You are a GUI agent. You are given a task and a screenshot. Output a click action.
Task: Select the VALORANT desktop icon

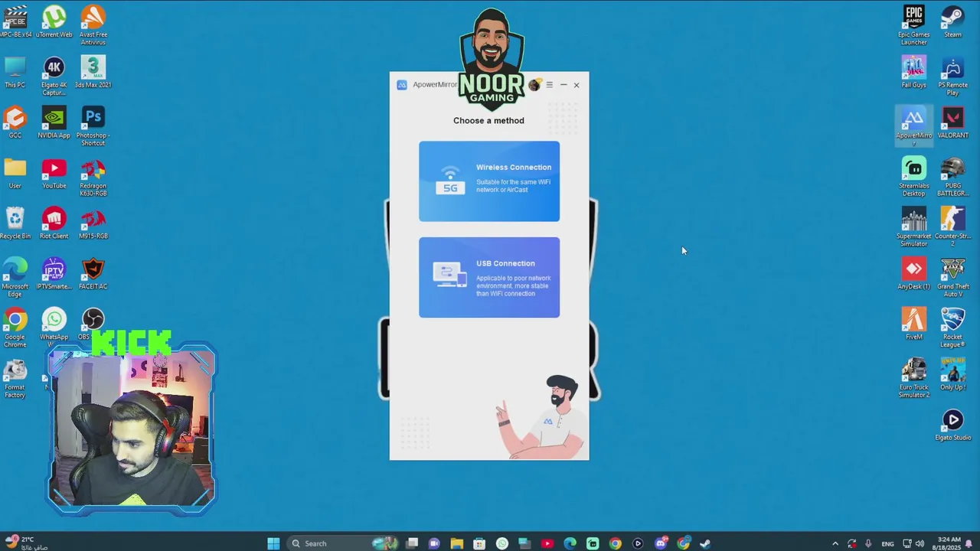952,122
